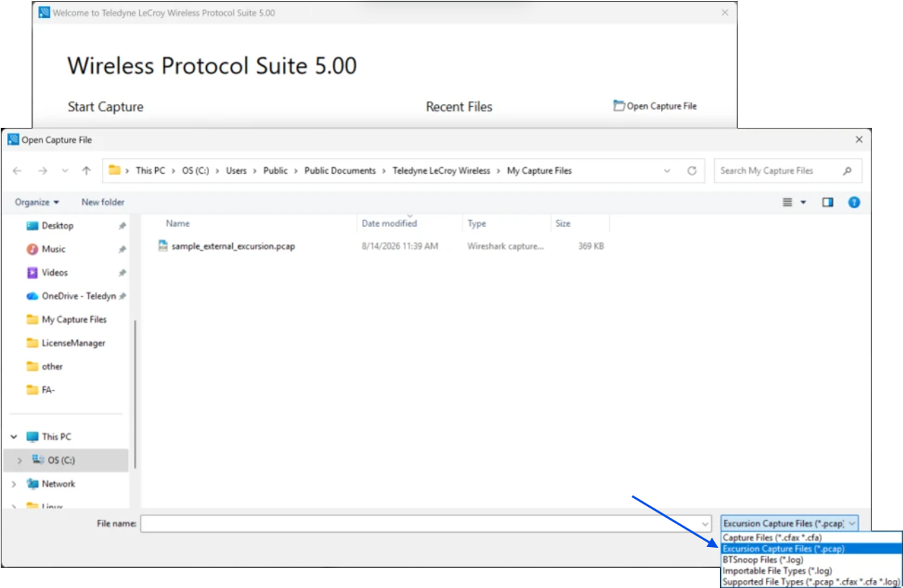Select the "This PC" breadcrumb segment
Viewport: 903px width, 588px height.
click(x=150, y=171)
